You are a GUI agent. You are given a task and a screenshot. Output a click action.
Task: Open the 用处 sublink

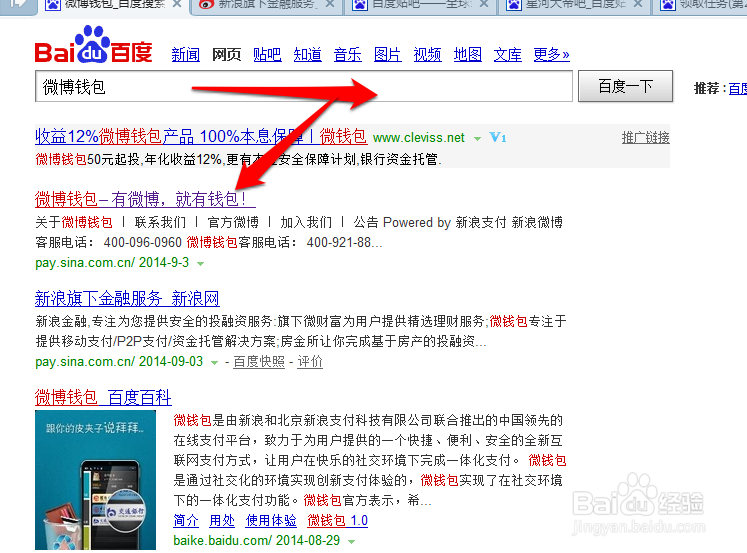[x=222, y=521]
